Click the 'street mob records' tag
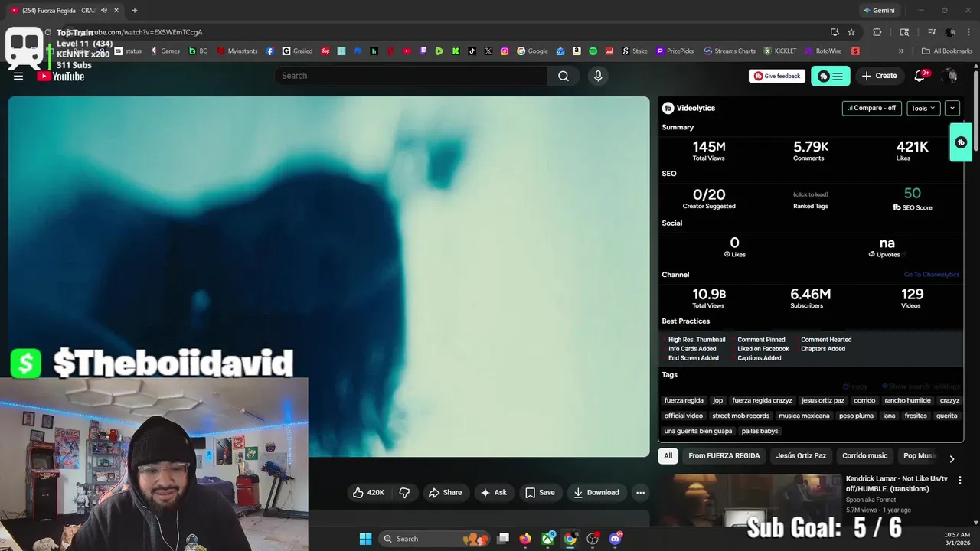 click(x=740, y=416)
